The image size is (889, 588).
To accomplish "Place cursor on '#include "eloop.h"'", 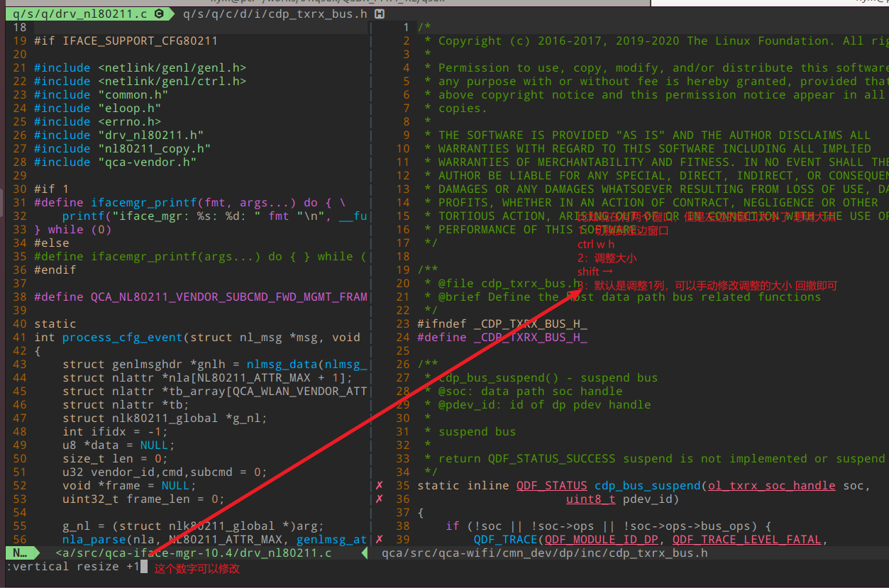I will [x=97, y=109].
